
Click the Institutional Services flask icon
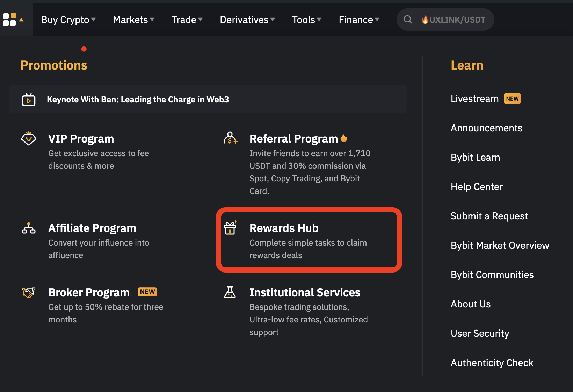(230, 293)
